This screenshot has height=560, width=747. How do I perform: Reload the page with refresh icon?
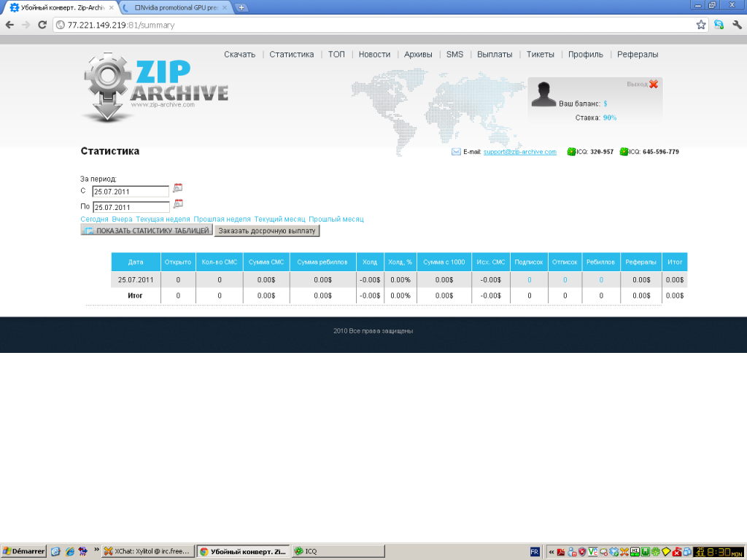42,25
